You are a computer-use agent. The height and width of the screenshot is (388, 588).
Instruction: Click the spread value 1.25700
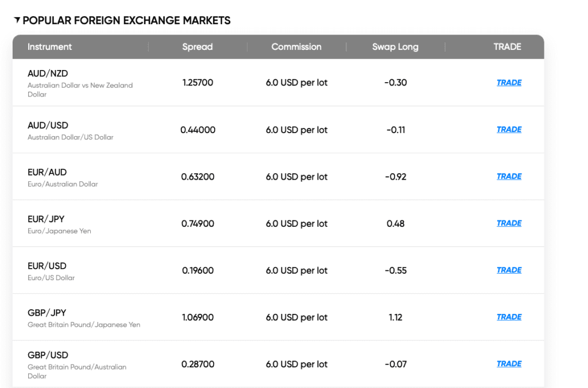198,83
